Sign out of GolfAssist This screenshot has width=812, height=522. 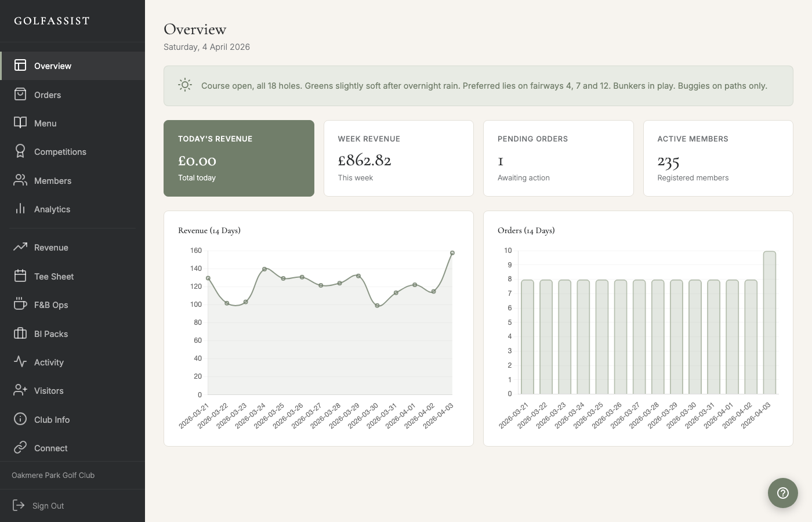39,505
